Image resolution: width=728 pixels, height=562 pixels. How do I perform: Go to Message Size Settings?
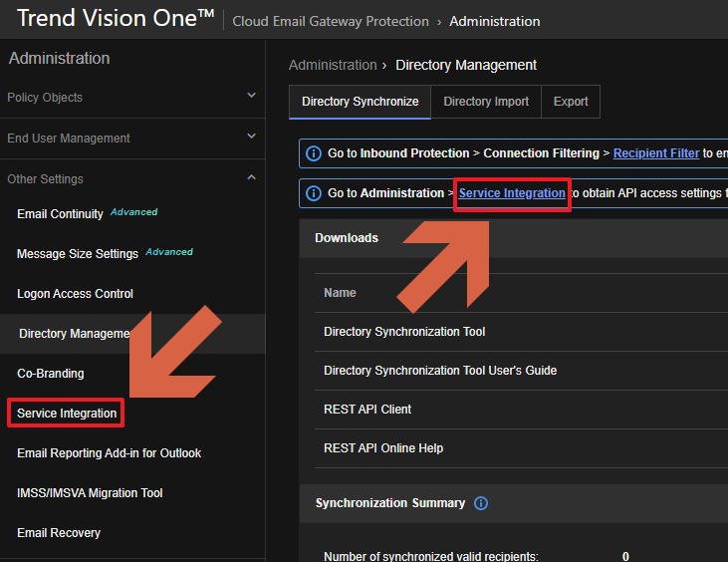click(78, 254)
